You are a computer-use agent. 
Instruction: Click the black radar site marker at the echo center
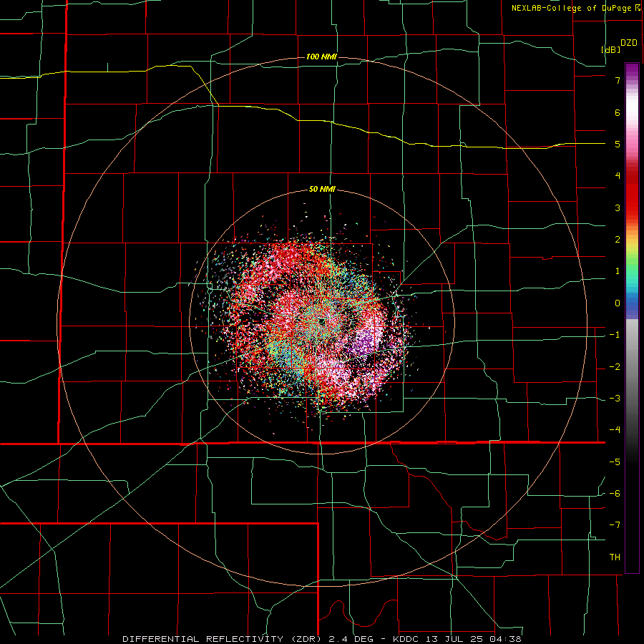[322, 321]
